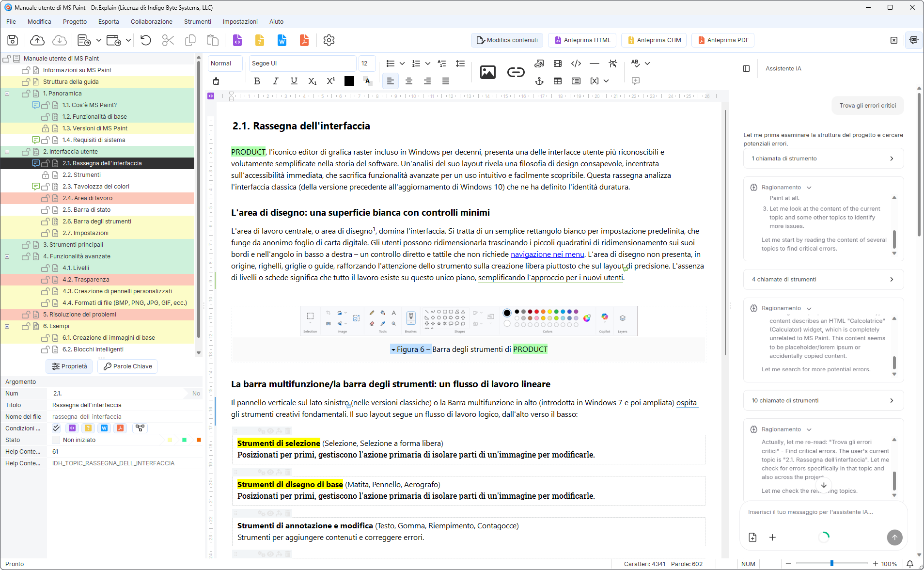Click the paste formatting brush icon

click(x=216, y=81)
